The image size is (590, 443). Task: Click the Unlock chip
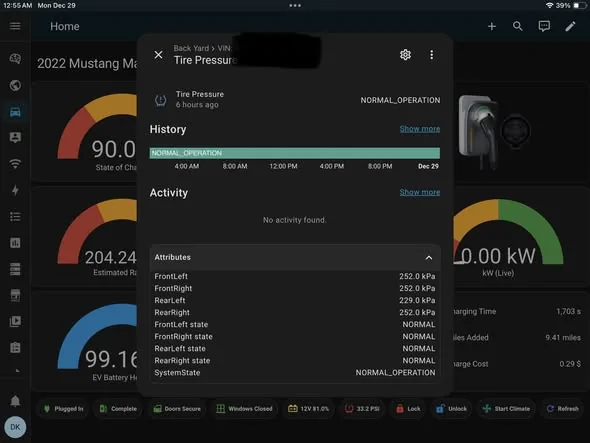pyautogui.click(x=451, y=409)
